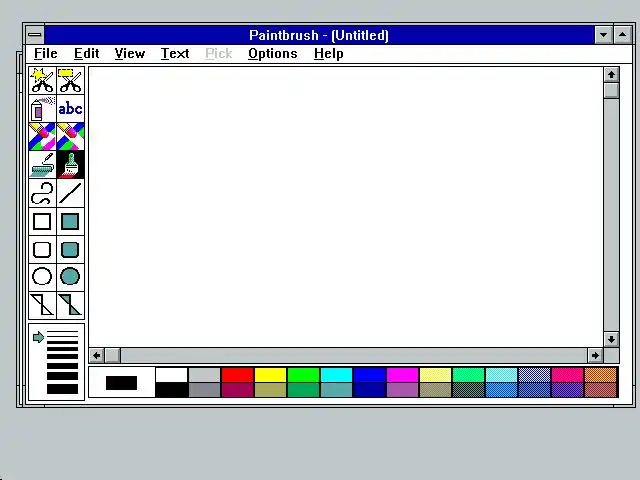Pick the olive palette color
The height and width of the screenshot is (480, 640).
click(270, 390)
